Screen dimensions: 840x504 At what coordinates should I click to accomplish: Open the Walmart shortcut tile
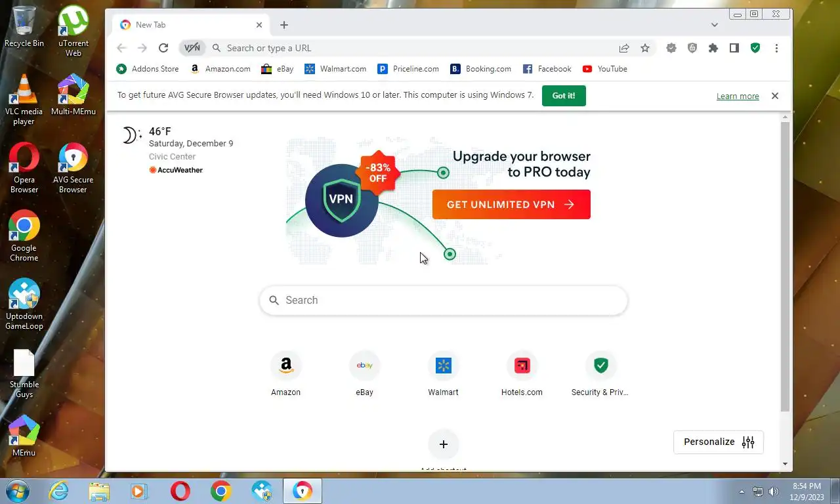444,374
